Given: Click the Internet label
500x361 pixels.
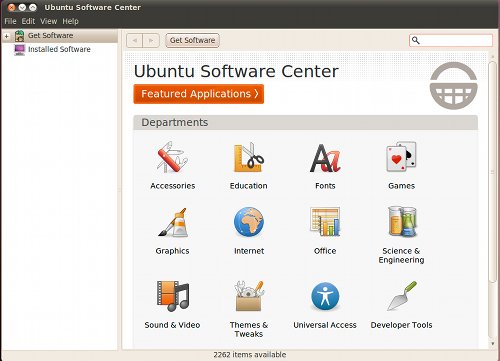Looking at the screenshot, I should click(x=249, y=251).
